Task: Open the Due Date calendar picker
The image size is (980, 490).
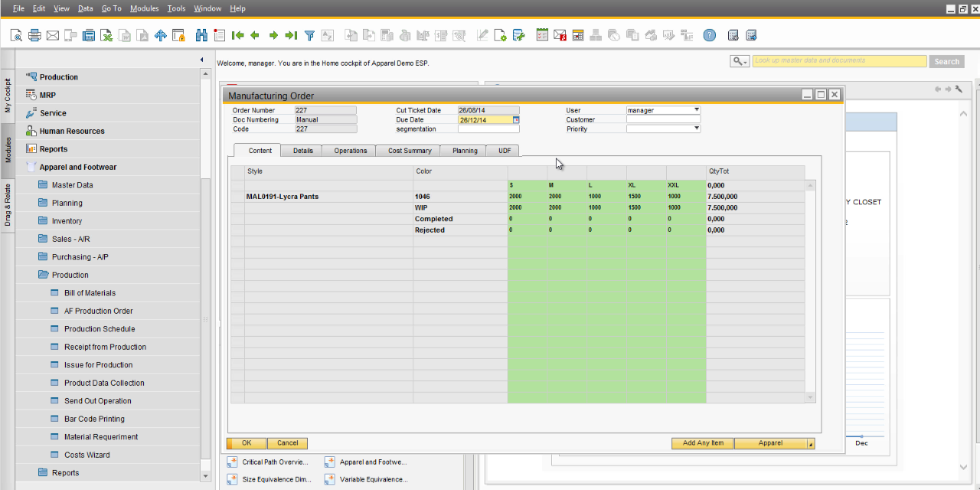Action: (516, 119)
